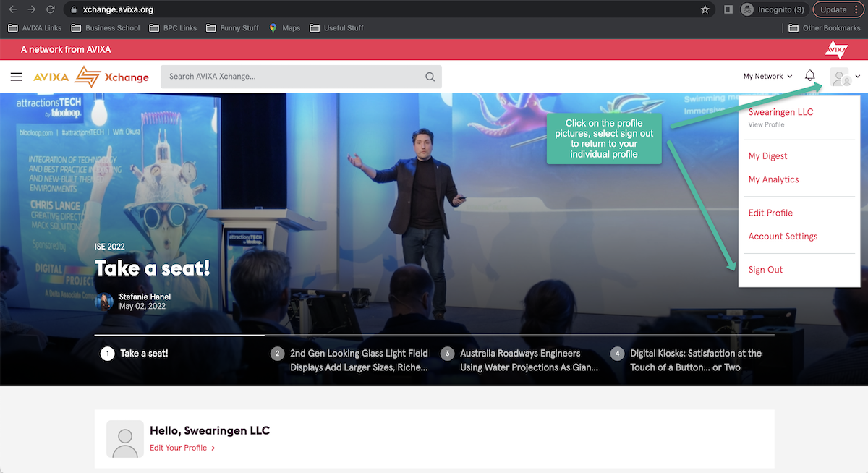This screenshot has width=868, height=473.
Task: Open My Digest from menu
Action: pyautogui.click(x=767, y=156)
